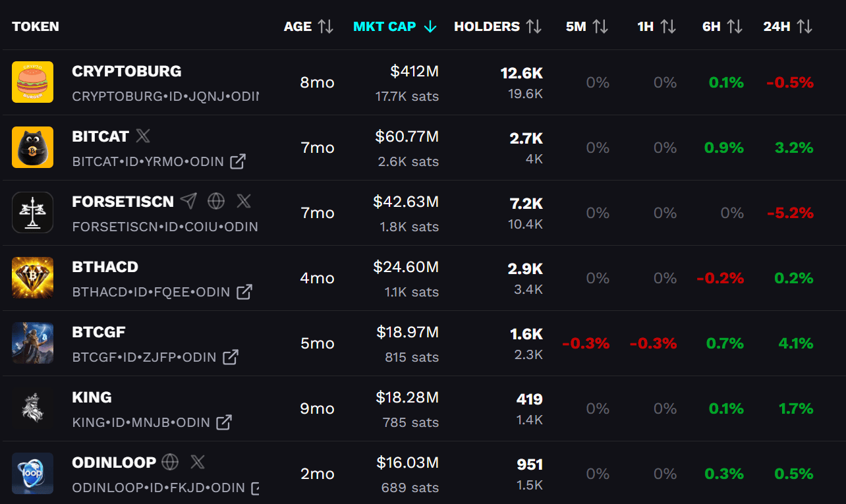Sort tokens by Holders column
846x504 pixels.
(x=497, y=26)
